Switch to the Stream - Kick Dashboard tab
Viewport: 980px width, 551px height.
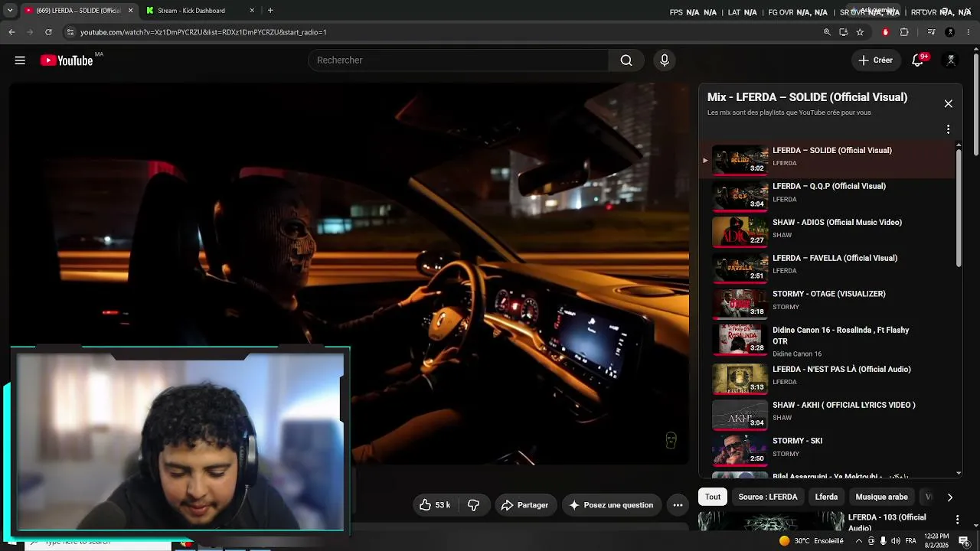coord(200,11)
